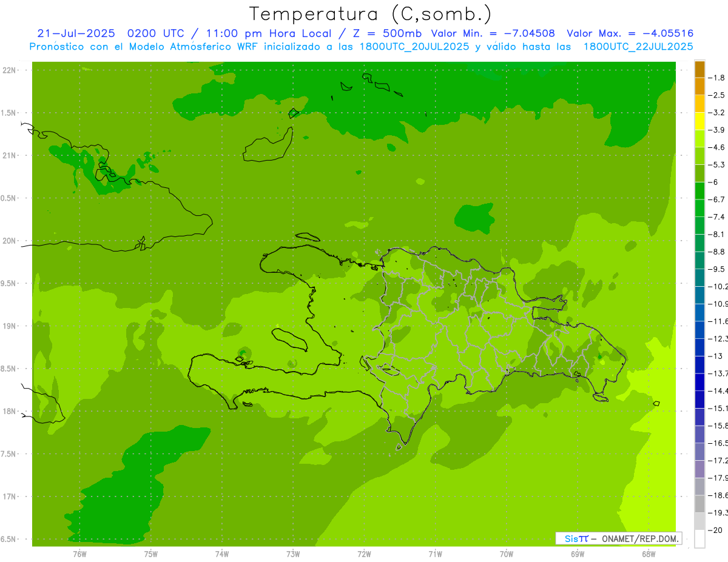
Task: Click the '-6.7' colorbar value
Action: 718,199
